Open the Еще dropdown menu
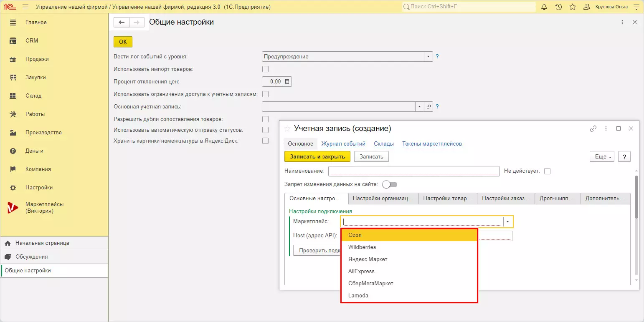 point(601,156)
